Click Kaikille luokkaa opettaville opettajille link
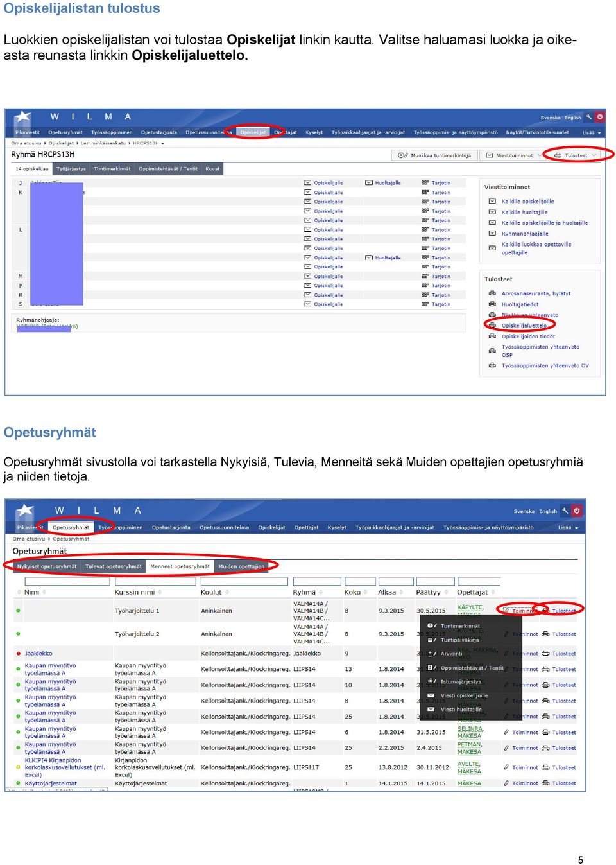Image resolution: width=616 pixels, height=865 pixels. 536,249
